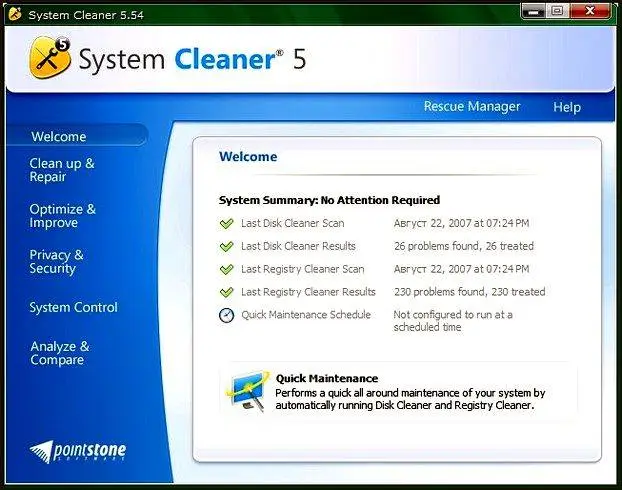The width and height of the screenshot is (622, 490).
Task: Go to Privacy & Security
Action: point(56,261)
